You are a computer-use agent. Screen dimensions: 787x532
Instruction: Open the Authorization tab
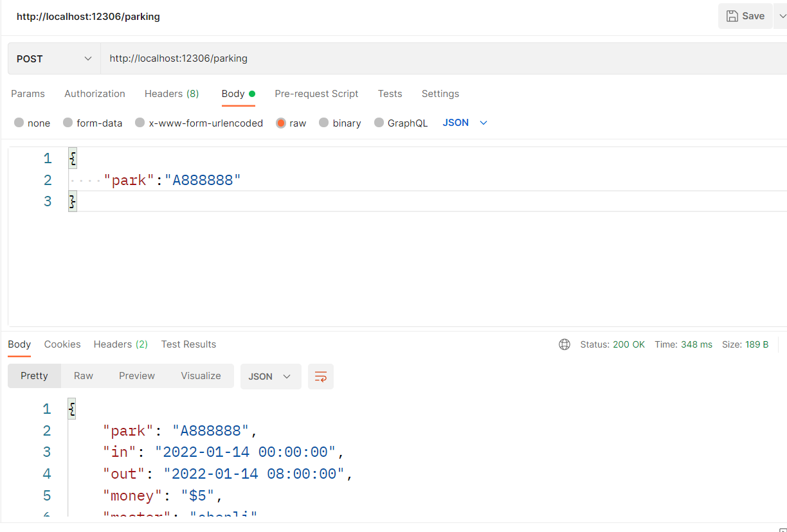tap(95, 94)
